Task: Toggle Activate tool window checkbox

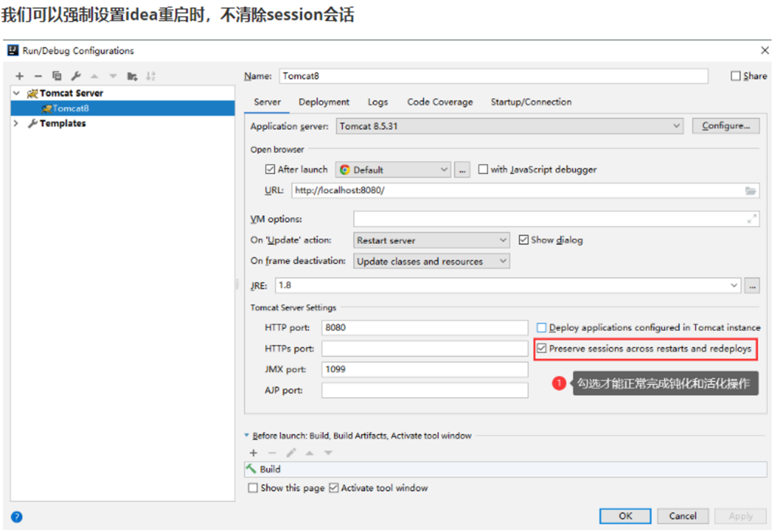Action: 334,488
